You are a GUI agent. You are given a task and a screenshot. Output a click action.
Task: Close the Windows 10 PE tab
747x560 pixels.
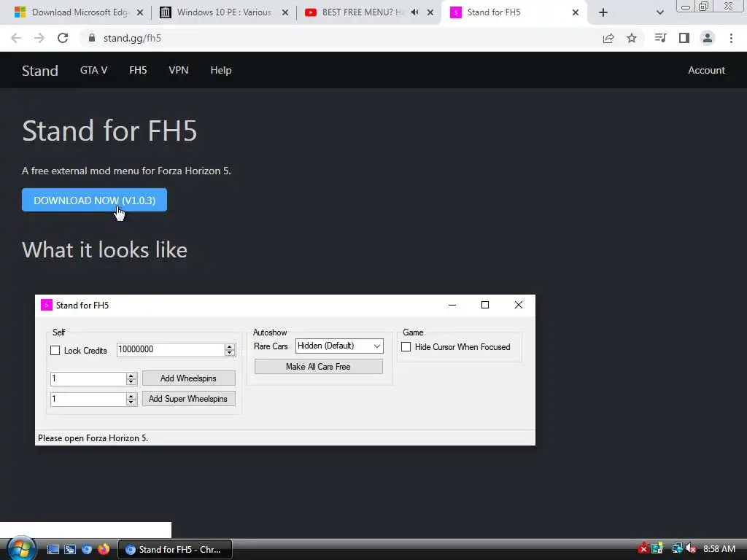[285, 12]
